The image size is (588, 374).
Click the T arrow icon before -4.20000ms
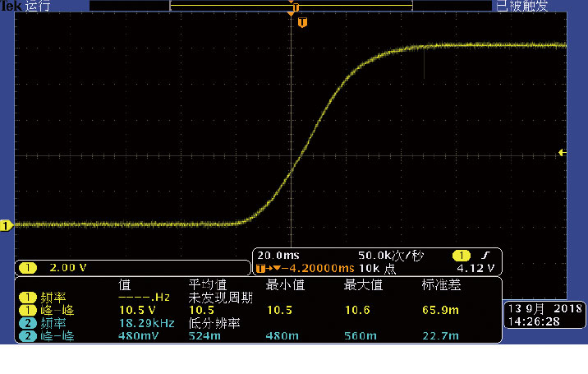click(x=268, y=268)
